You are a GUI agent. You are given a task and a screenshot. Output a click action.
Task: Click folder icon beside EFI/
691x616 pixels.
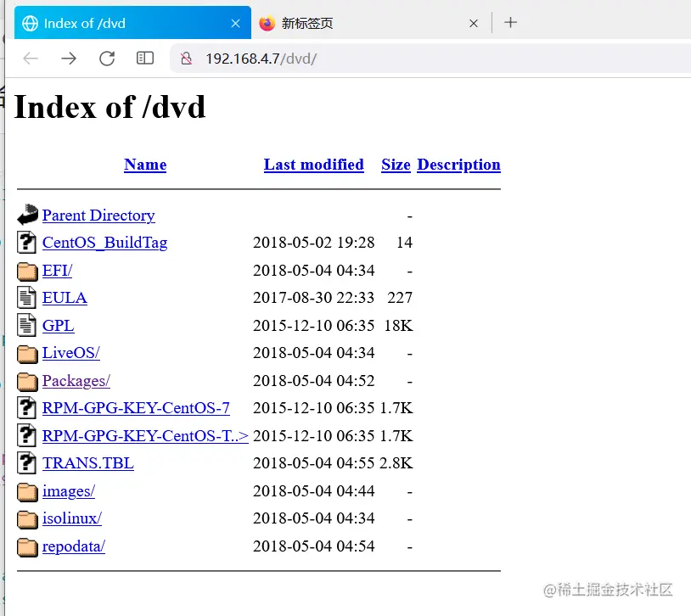[27, 271]
